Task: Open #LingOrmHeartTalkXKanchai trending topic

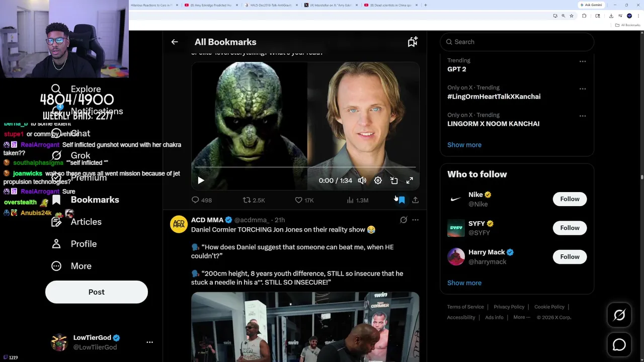Action: point(494,97)
